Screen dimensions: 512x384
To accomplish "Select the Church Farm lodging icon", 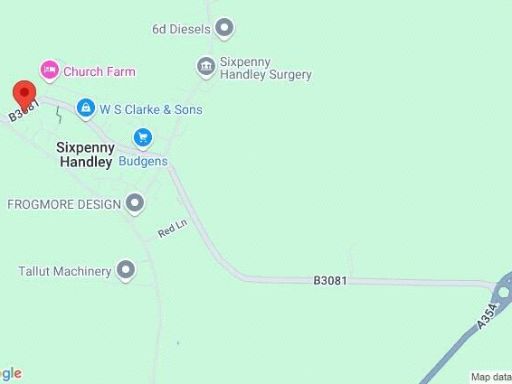I will point(50,71).
